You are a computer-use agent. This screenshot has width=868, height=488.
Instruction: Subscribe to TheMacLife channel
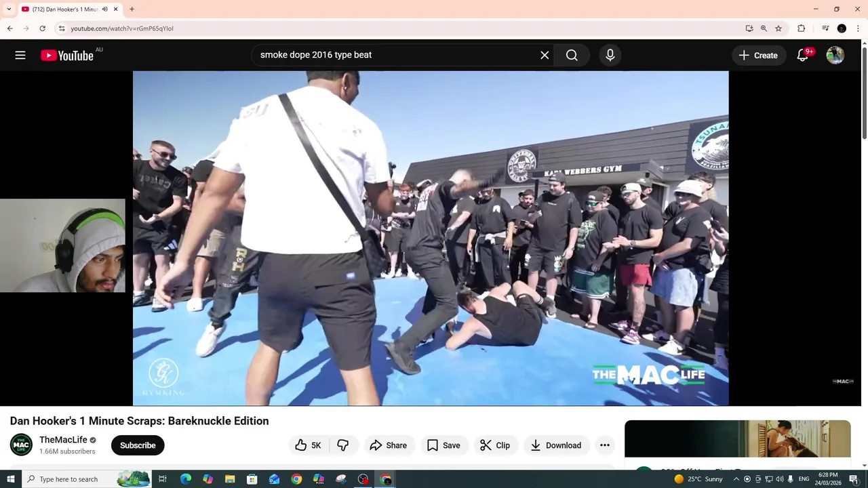[138, 445]
